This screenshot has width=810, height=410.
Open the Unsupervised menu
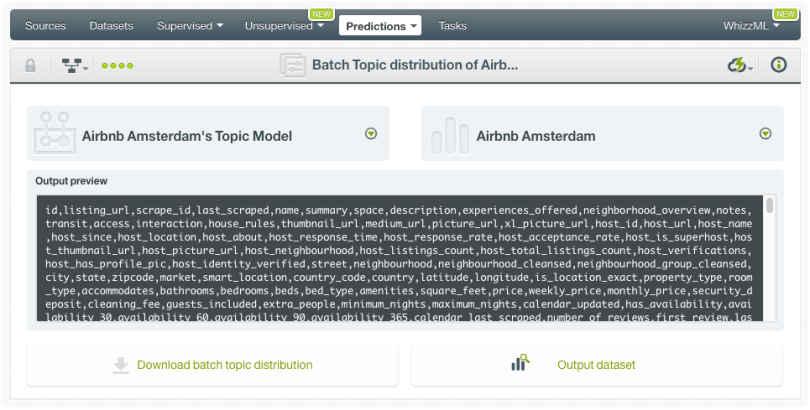pyautogui.click(x=285, y=26)
